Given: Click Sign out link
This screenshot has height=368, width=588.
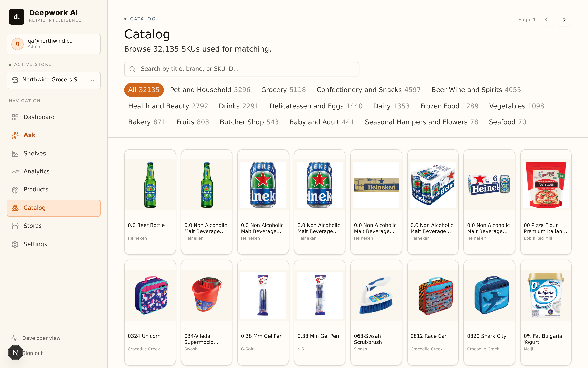Looking at the screenshot, I should [33, 353].
